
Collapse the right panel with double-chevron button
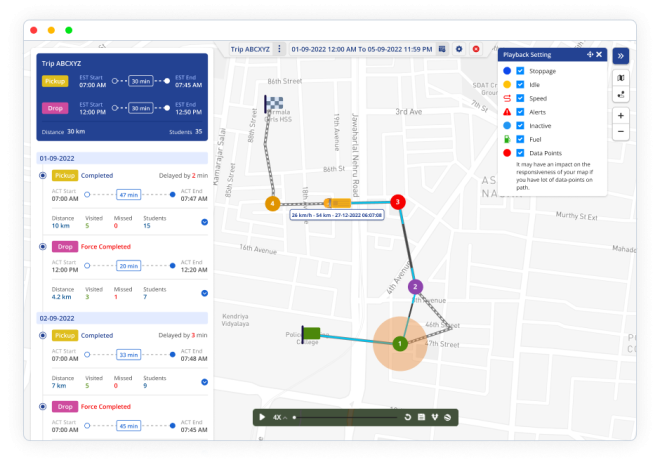621,56
